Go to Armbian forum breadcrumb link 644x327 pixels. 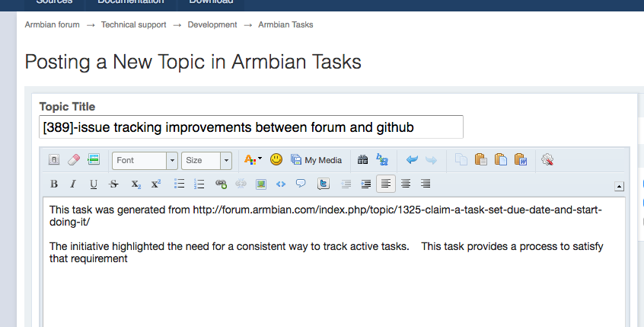[x=52, y=24]
